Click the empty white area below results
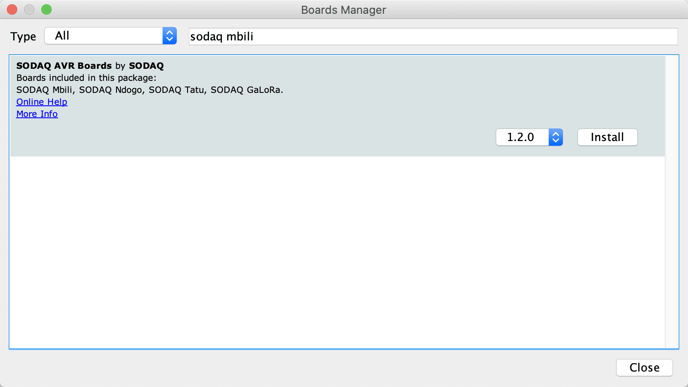The width and height of the screenshot is (688, 387). pos(337,252)
